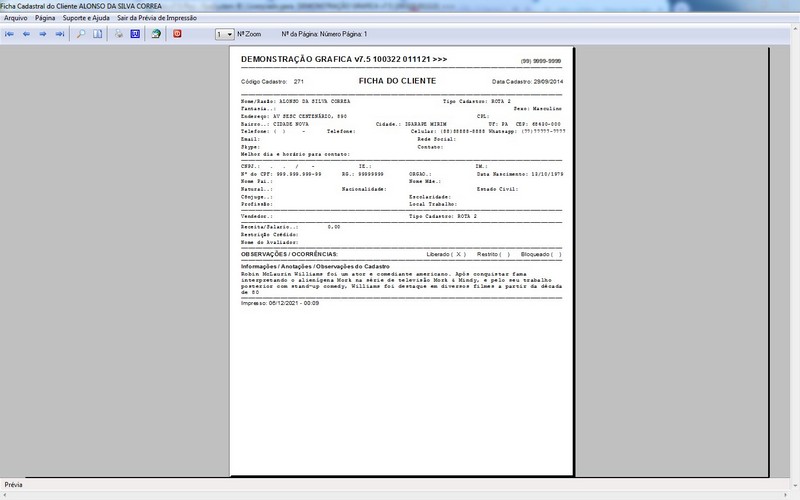Go to the first page arrow

tap(9, 34)
